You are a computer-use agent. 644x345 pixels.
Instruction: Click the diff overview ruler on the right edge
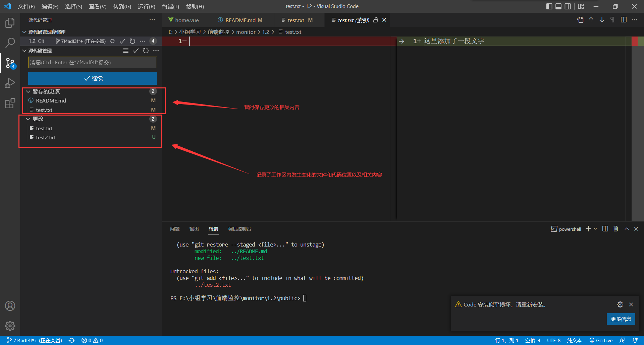(x=638, y=129)
